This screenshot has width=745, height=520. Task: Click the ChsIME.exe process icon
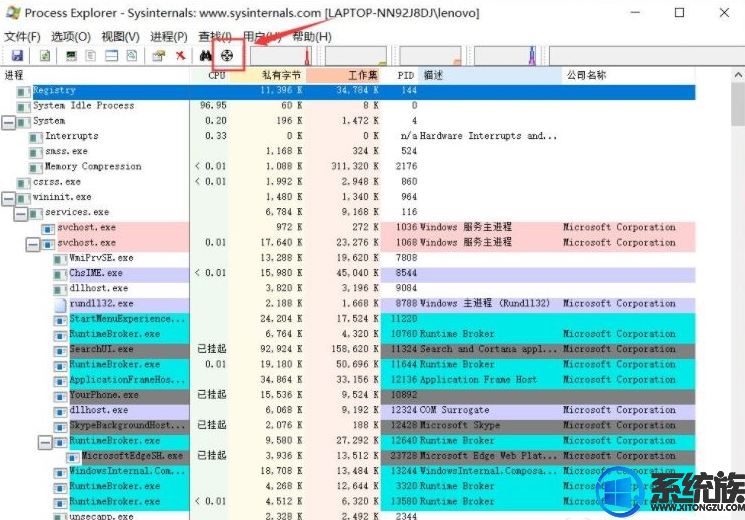(x=60, y=274)
